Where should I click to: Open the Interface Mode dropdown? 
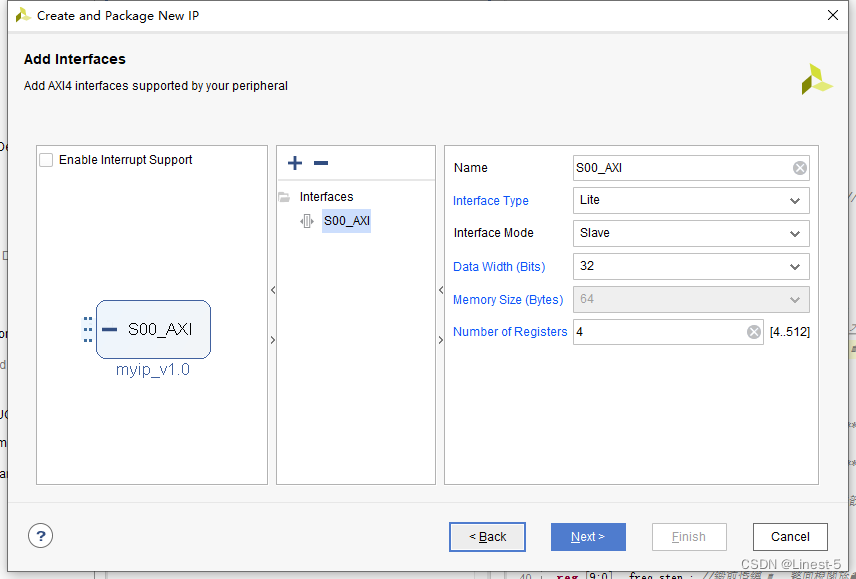point(691,233)
